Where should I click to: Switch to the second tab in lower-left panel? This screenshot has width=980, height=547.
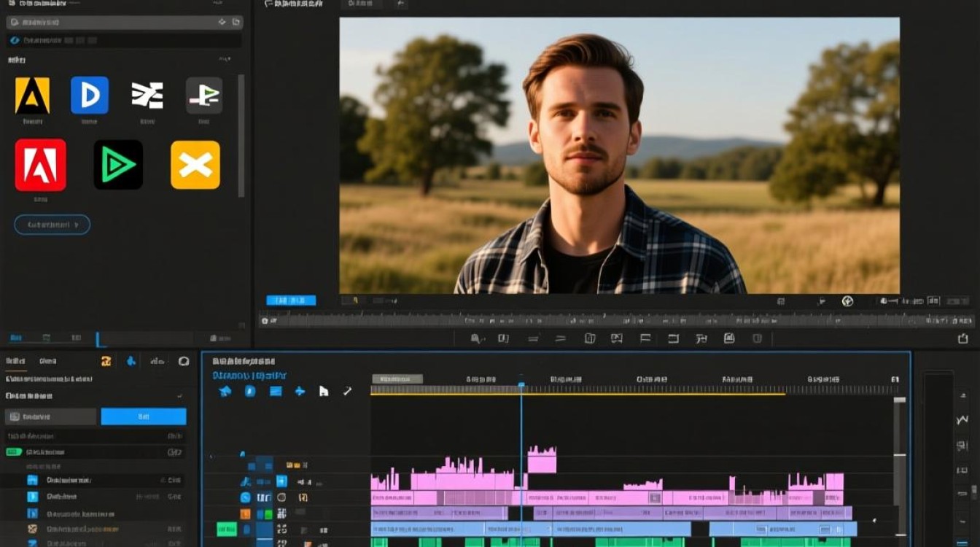click(48, 360)
